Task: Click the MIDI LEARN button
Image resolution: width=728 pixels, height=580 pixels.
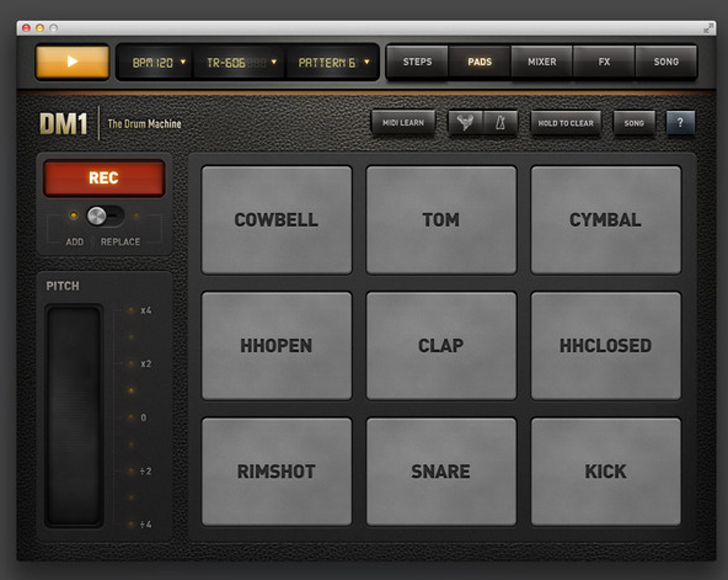Action: tap(403, 123)
